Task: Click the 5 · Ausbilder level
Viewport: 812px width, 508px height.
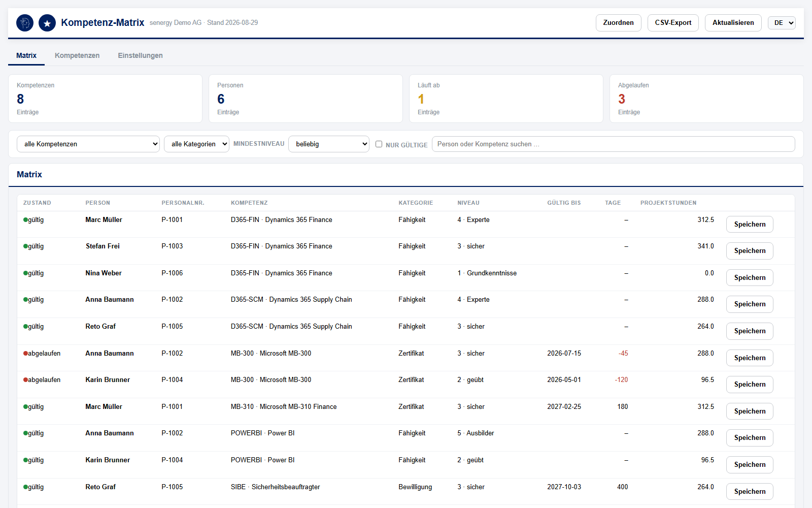Action: tap(476, 433)
